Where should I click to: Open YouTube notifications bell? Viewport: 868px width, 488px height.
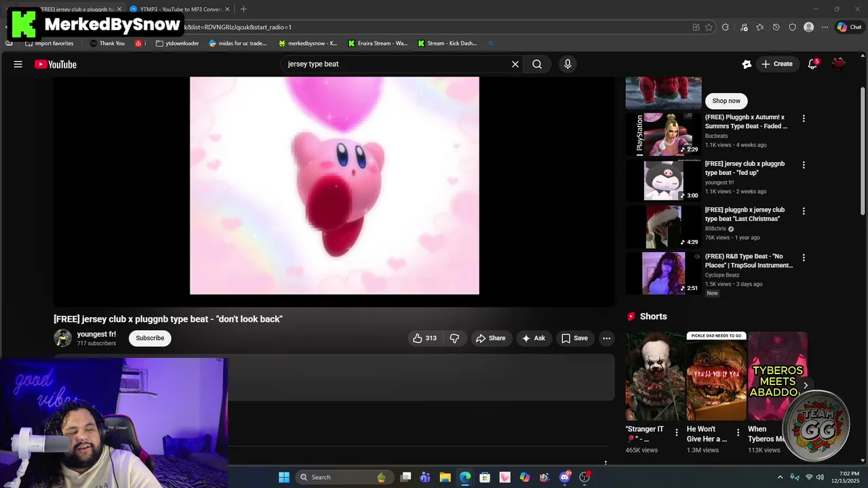[812, 64]
